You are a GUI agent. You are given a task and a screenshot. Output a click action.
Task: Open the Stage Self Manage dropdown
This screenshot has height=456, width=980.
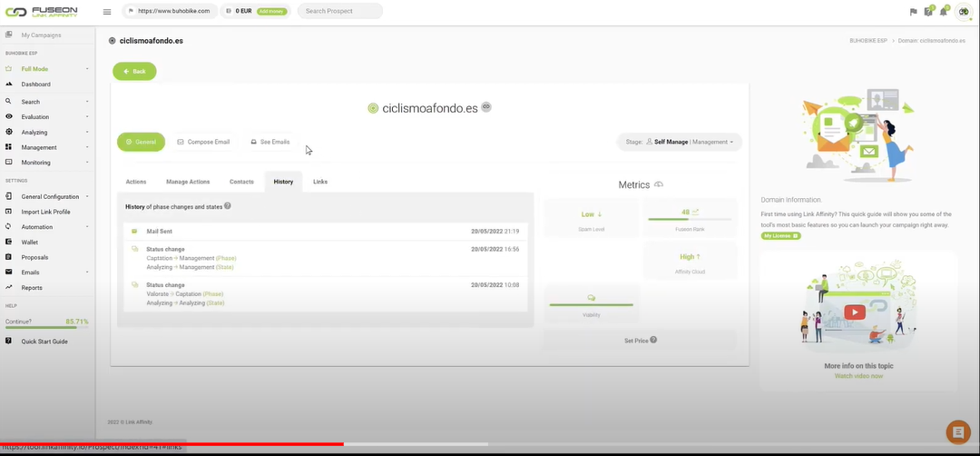click(x=680, y=142)
